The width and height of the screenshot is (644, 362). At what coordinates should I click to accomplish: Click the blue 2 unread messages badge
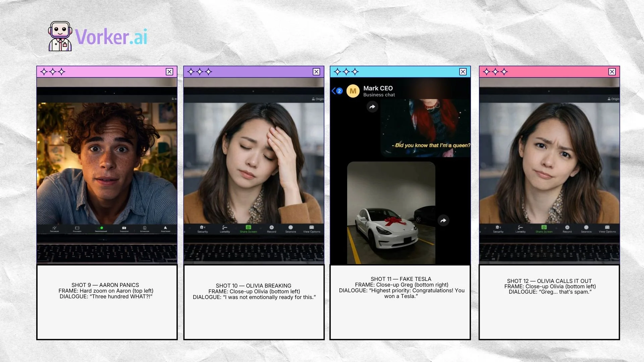pyautogui.click(x=340, y=90)
